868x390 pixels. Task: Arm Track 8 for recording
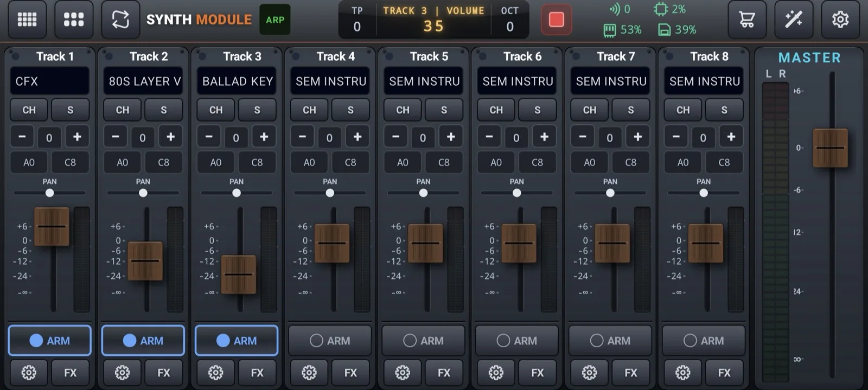[704, 341]
